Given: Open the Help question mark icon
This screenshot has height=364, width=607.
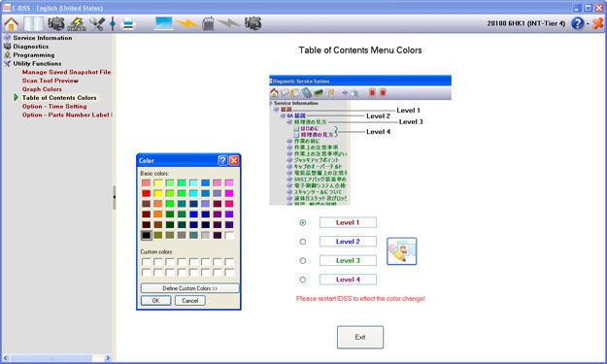Looking at the screenshot, I should 577,23.
